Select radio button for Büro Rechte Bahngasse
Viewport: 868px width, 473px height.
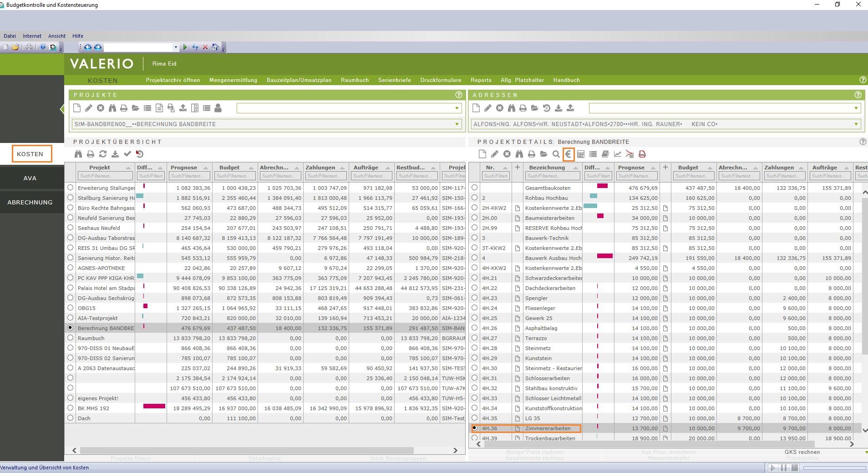[x=71, y=208]
